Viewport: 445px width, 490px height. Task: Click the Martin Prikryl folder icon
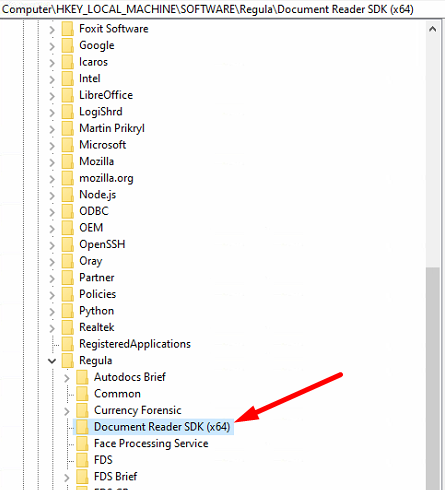(x=68, y=128)
